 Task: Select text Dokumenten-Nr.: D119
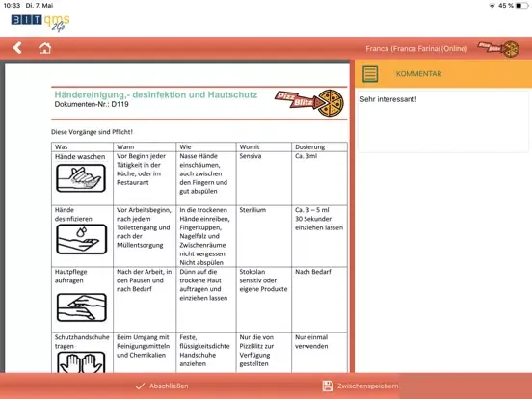92,104
